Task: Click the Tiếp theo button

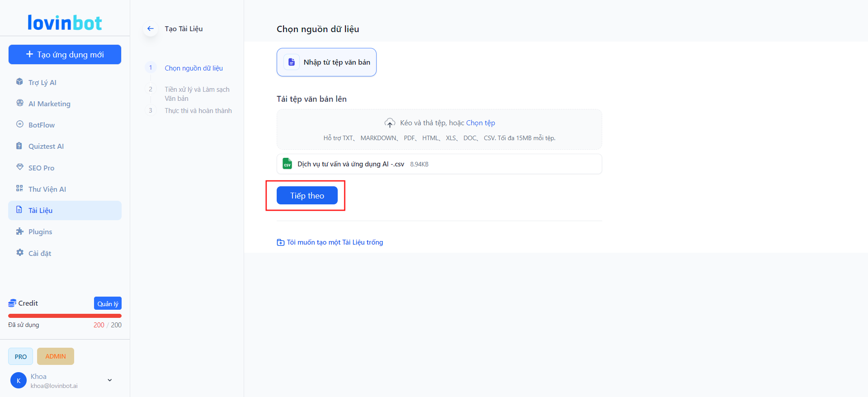Action: pyautogui.click(x=307, y=195)
